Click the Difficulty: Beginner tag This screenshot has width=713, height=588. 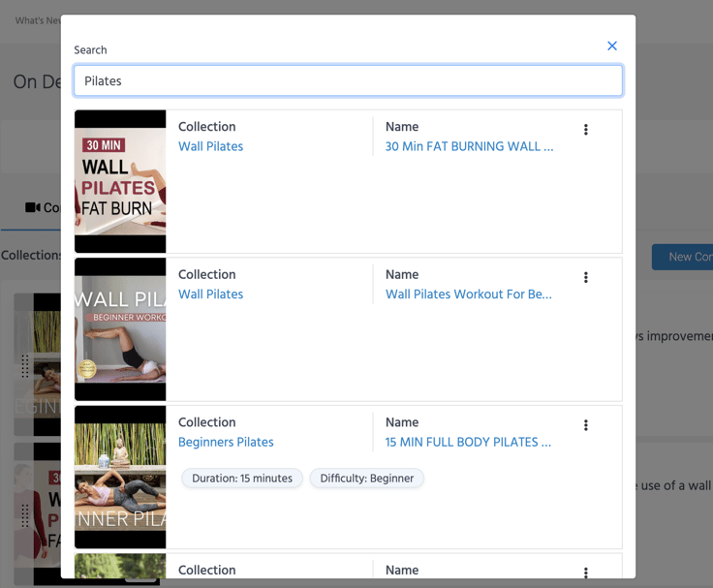pyautogui.click(x=367, y=479)
